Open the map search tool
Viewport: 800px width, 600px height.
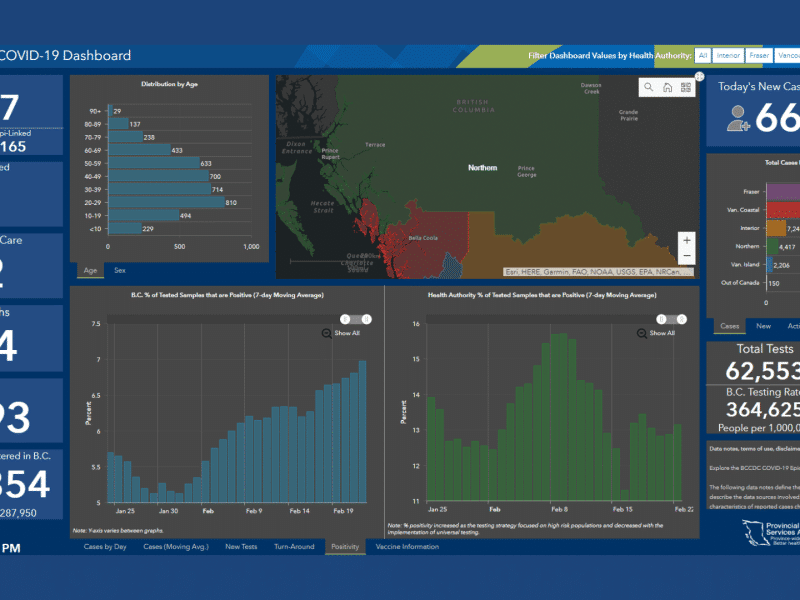pos(649,88)
